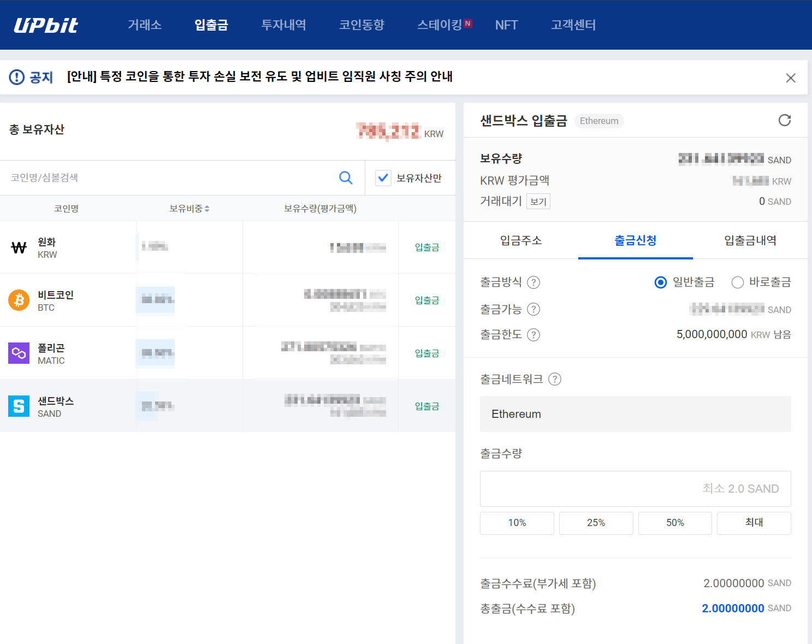Open the NFT menu
This screenshot has width=812, height=644.
click(506, 25)
